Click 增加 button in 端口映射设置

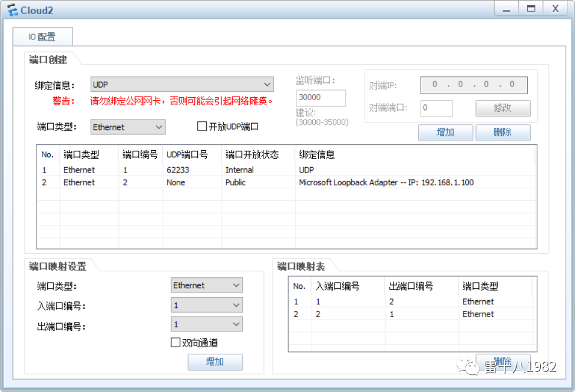point(215,362)
